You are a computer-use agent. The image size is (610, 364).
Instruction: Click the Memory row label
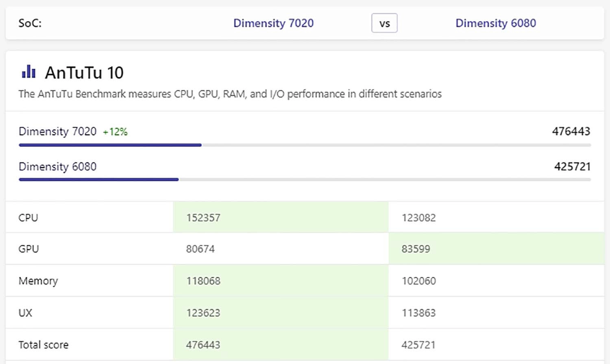click(38, 281)
